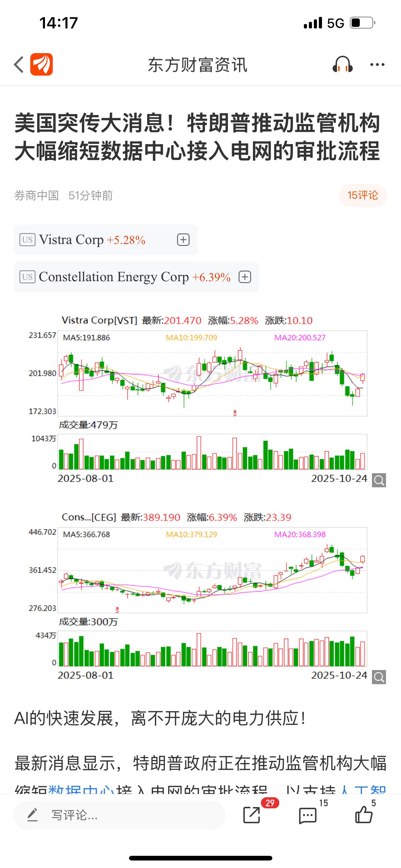Tap the home indicator bar at bottom
Image resolution: width=401 pixels, height=868 pixels.
point(200,858)
